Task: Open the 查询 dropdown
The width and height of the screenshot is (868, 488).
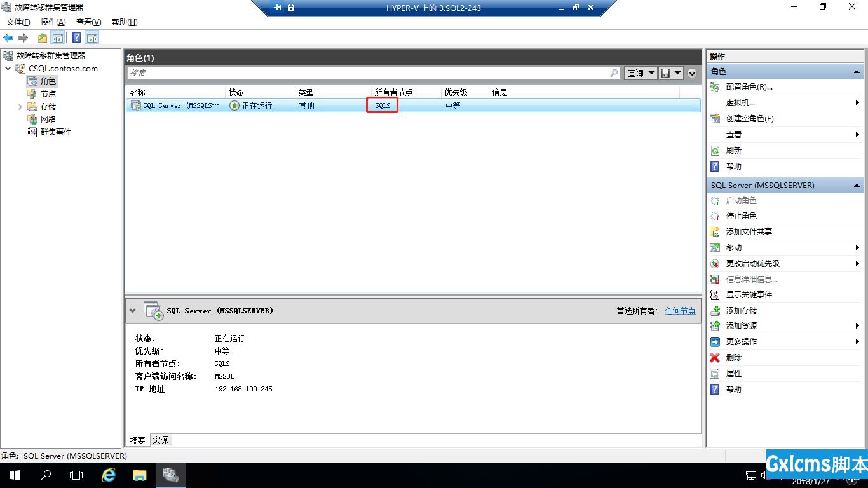Action: point(641,73)
